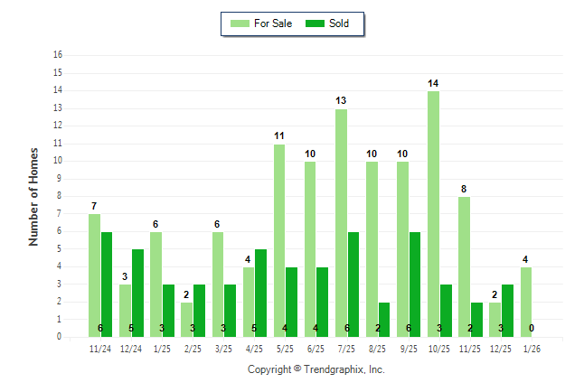Screen dimensions: 584x392
Task: Toggle the Sold legend label
Action: (339, 23)
